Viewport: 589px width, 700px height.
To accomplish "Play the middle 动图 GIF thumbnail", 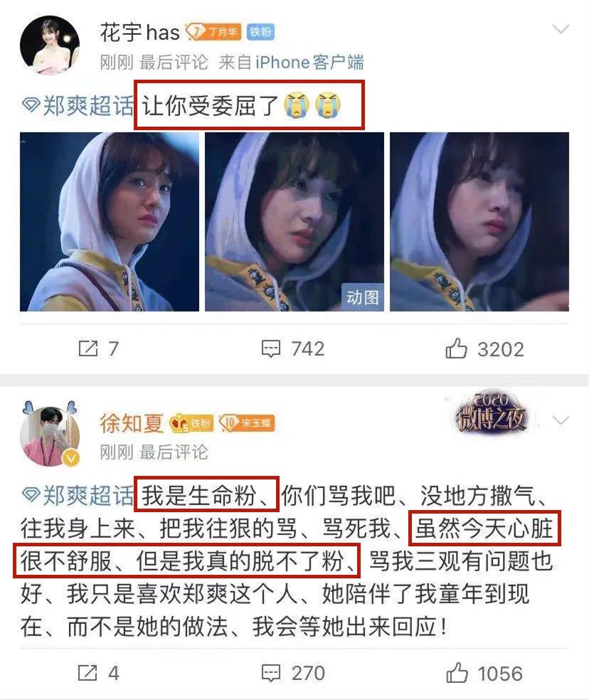I will point(294,222).
